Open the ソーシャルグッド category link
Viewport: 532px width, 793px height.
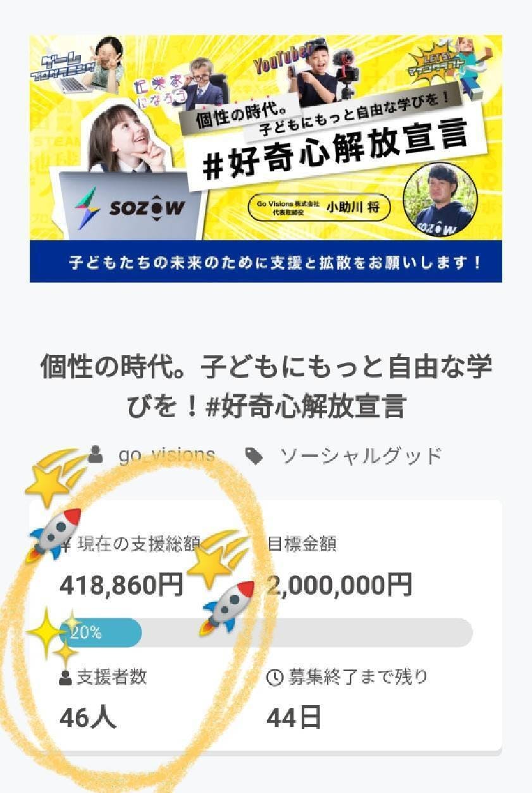(360, 456)
